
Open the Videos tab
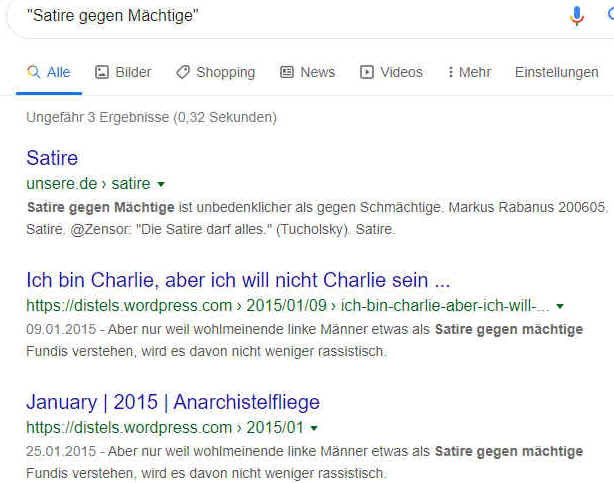click(x=391, y=72)
